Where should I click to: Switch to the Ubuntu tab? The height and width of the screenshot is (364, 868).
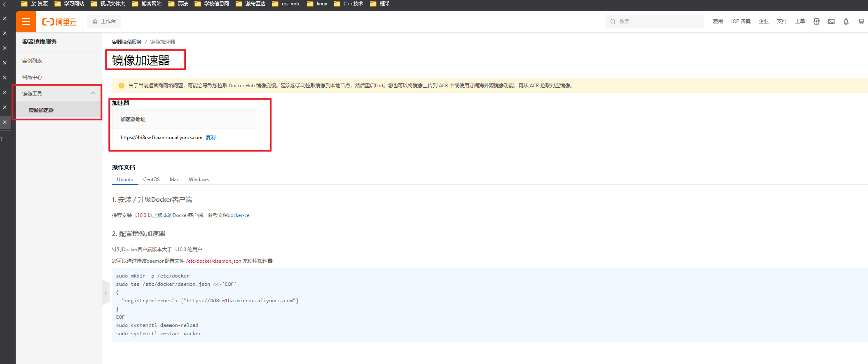tap(125, 180)
